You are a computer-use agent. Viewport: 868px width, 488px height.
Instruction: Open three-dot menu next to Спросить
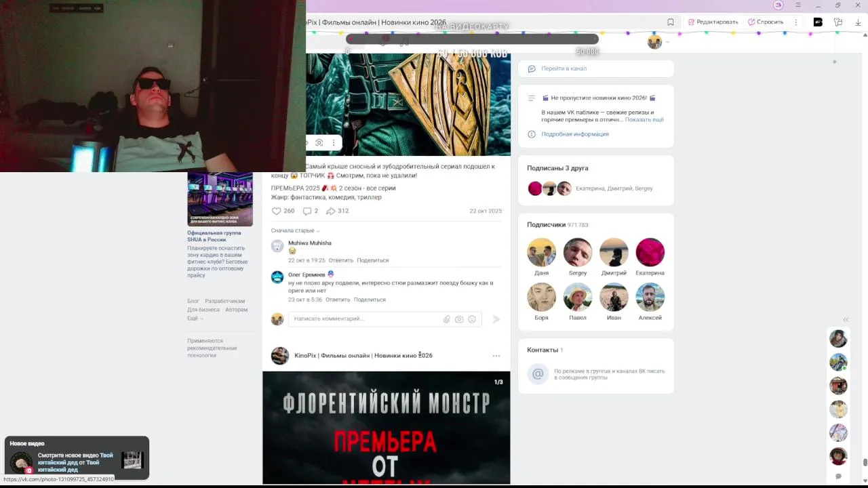coord(795,22)
